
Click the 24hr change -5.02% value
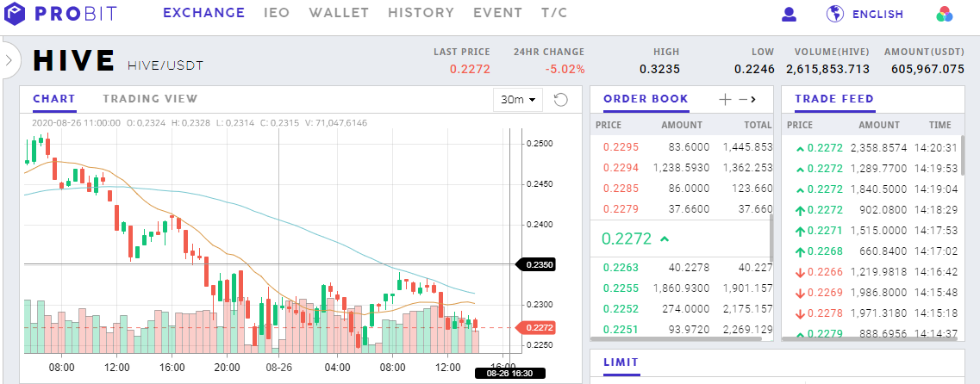tap(565, 69)
